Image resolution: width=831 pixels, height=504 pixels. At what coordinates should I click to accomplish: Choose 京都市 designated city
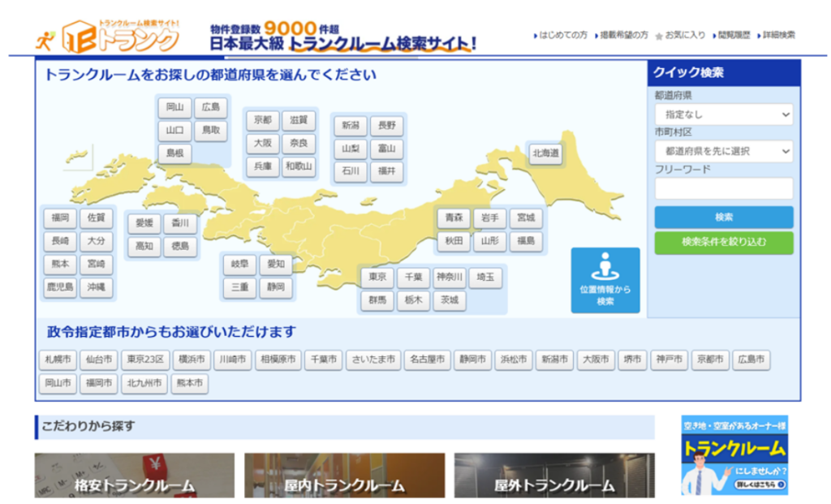[710, 360]
